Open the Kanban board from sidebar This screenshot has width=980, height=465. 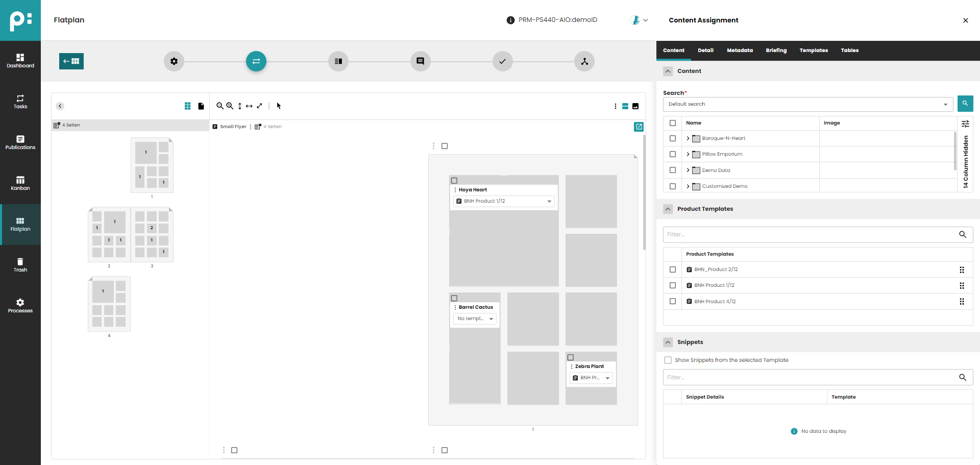coord(20,183)
